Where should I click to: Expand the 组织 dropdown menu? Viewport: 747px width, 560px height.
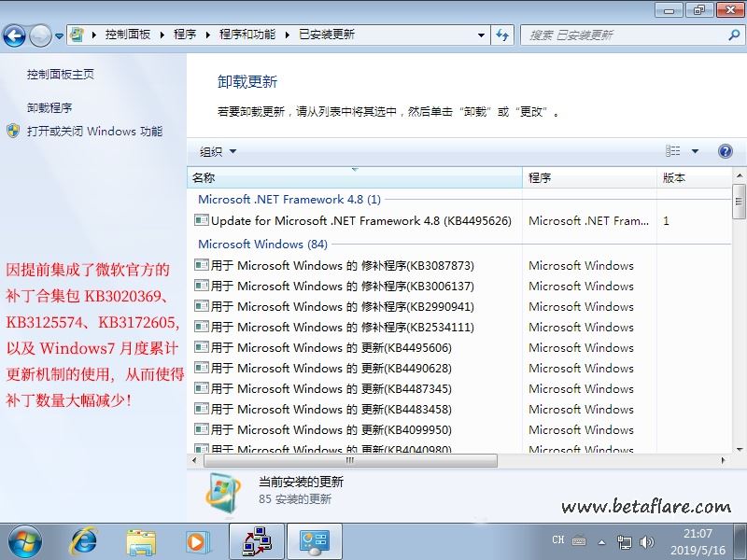pos(218,151)
